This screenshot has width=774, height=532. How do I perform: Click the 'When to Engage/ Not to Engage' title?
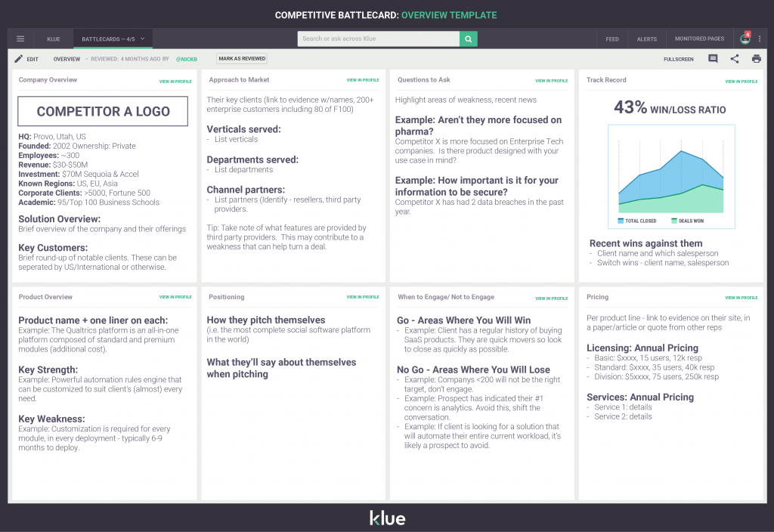(446, 297)
